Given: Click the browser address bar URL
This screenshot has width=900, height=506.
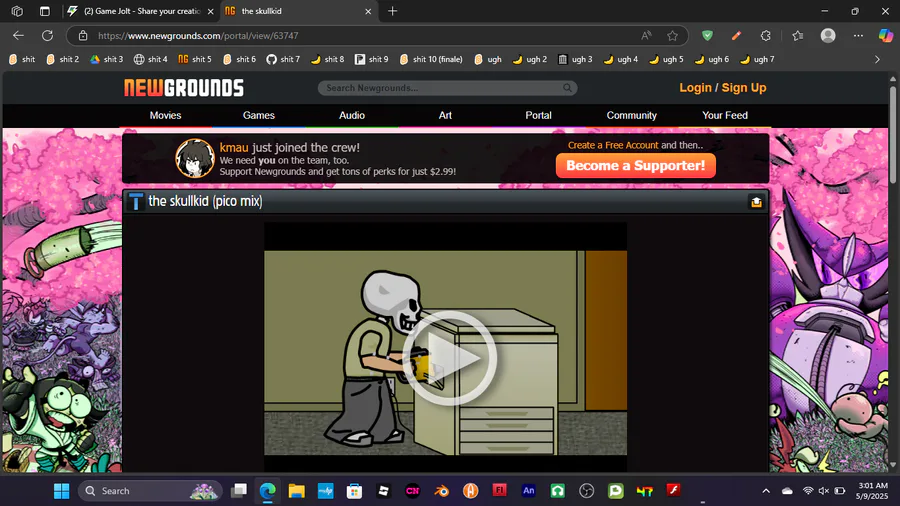Looking at the screenshot, I should [x=198, y=36].
